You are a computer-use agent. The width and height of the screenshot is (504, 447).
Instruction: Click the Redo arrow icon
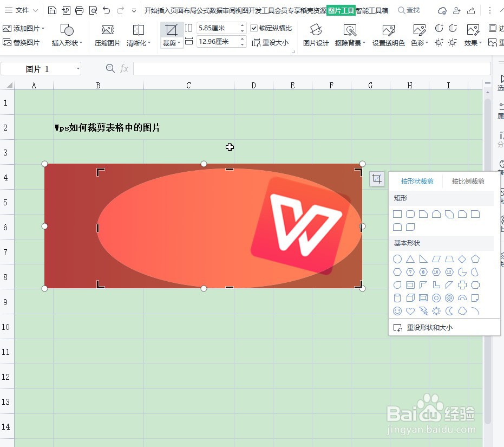120,10
